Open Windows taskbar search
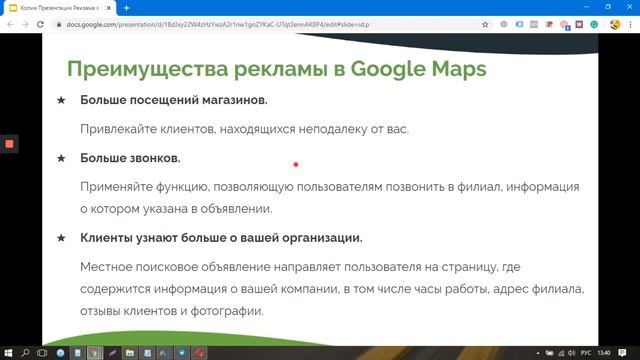Screen dimensions: 640x360 tap(25, 353)
